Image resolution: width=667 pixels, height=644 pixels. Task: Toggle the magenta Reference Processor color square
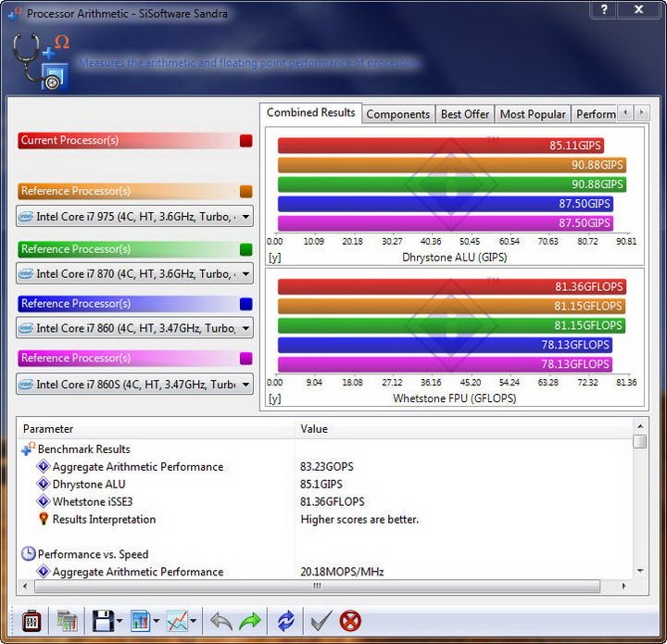point(245,359)
